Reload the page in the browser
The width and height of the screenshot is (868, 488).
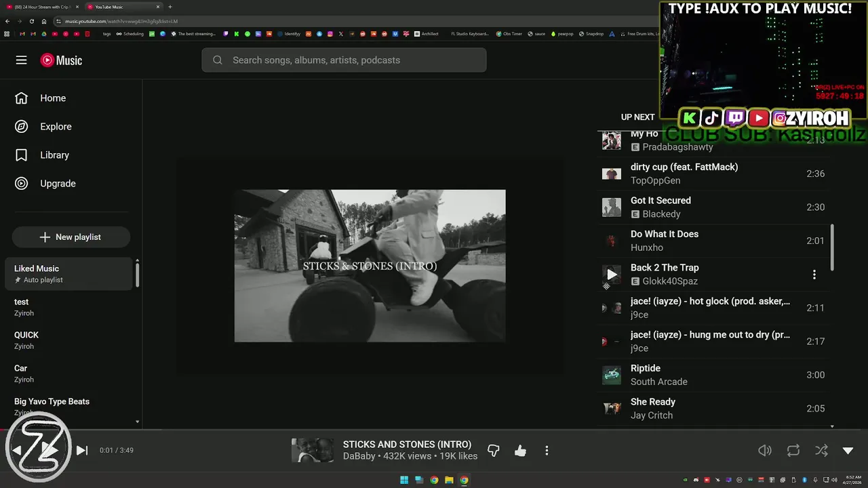click(32, 21)
